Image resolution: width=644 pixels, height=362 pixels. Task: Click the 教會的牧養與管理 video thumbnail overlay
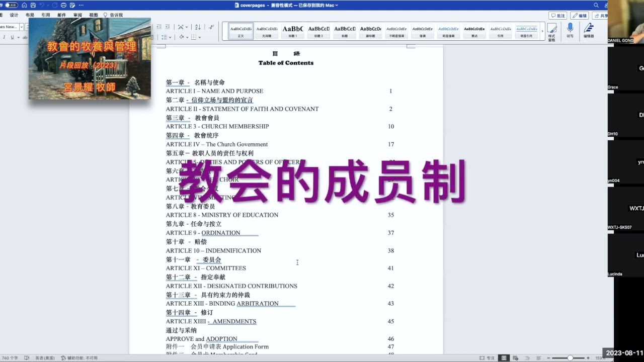pos(90,59)
